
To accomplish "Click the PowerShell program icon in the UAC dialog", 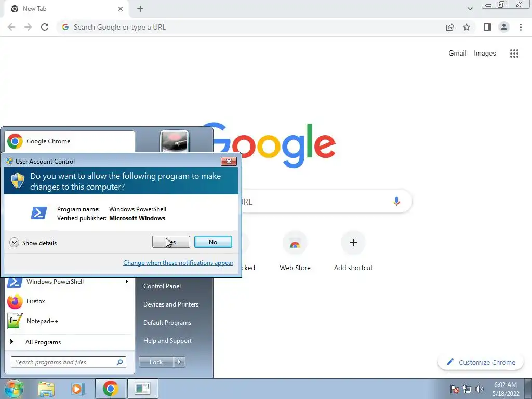I will tap(38, 214).
